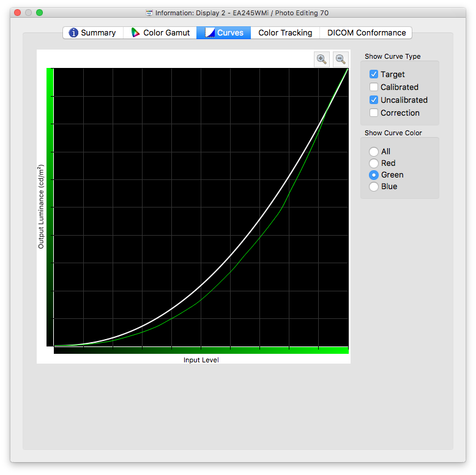The image size is (476, 475).
Task: Click the horizontal green Input Level gradient bar
Action: [201, 350]
